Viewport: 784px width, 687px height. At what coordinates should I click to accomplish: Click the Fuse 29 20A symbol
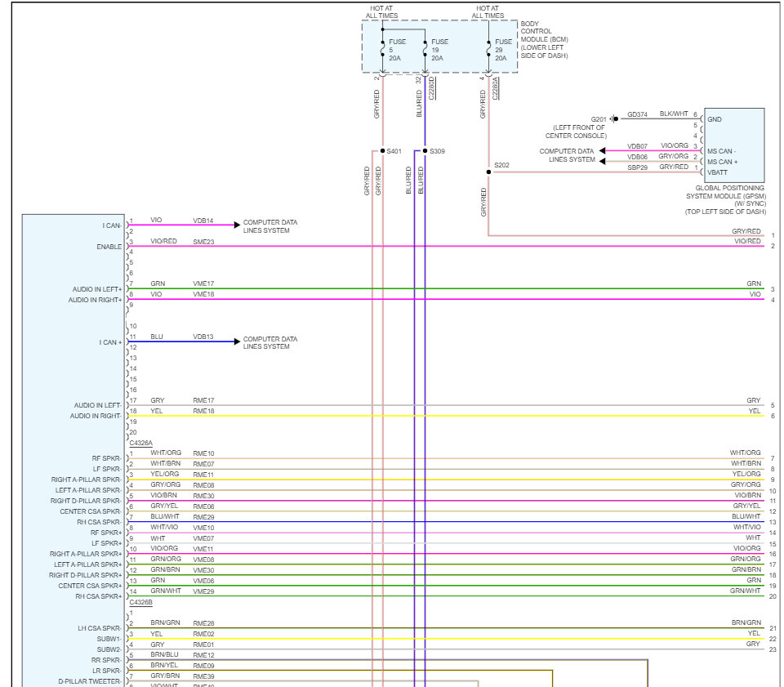(x=488, y=49)
